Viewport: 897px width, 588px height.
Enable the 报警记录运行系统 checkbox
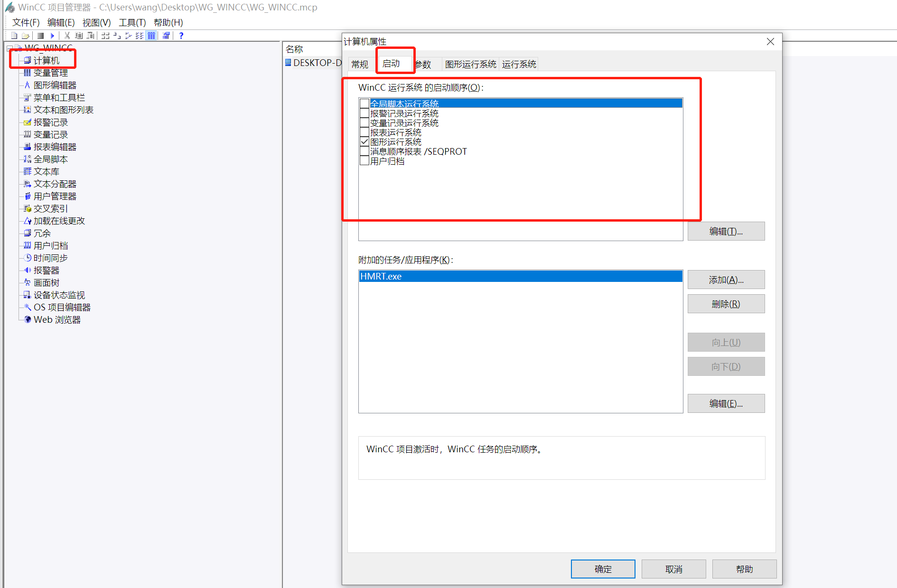point(364,113)
